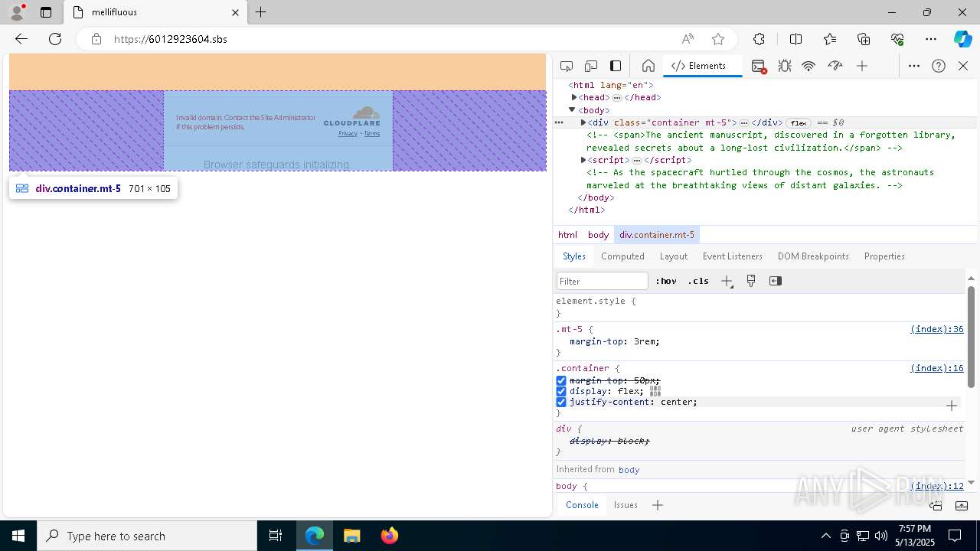Open the Copilot sidebar
Screen dimensions: 980x551
coord(962,39)
